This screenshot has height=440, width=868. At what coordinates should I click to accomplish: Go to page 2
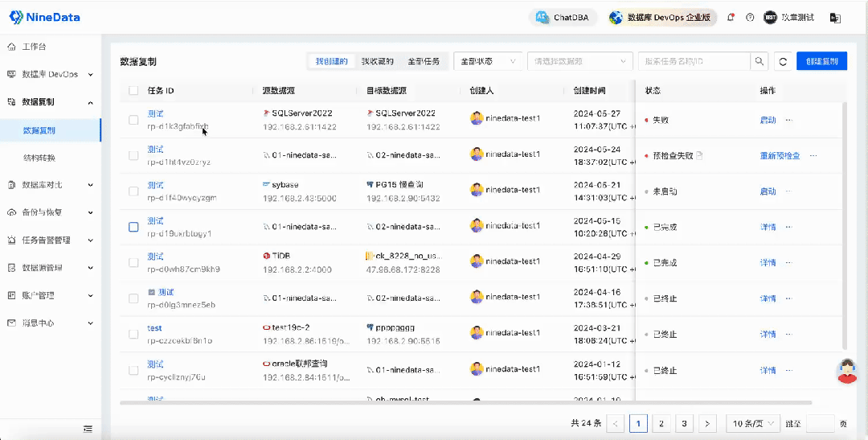(x=661, y=423)
